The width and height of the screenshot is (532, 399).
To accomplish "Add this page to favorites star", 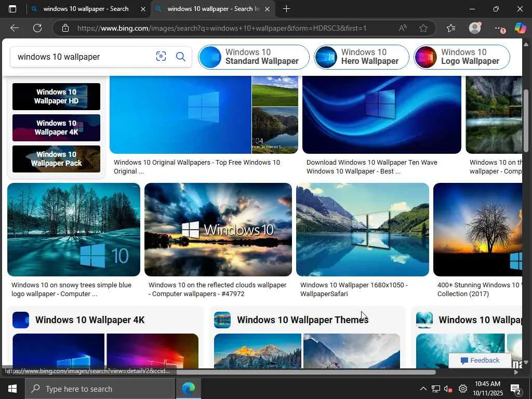I will (423, 28).
